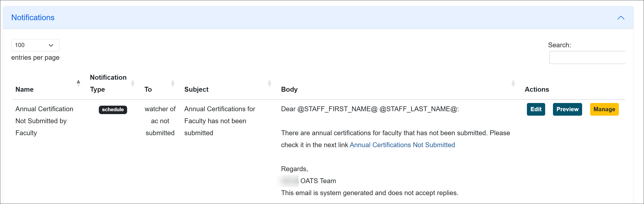Sort the Subject column descending
Screen dimensions: 644x204
click(x=269, y=85)
